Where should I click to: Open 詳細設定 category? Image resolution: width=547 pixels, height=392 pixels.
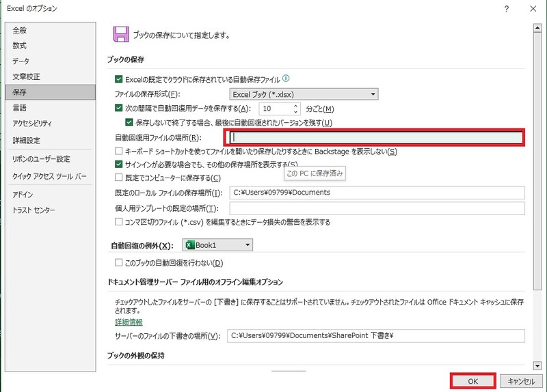coord(50,141)
